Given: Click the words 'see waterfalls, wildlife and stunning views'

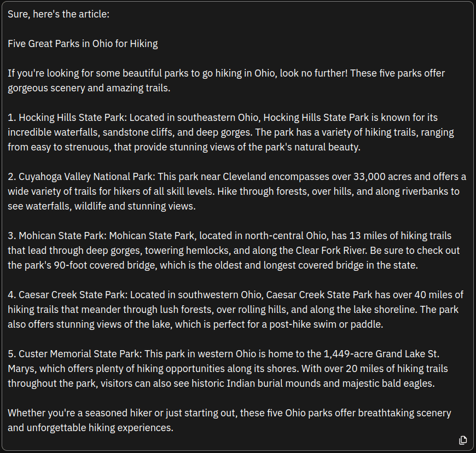Looking at the screenshot, I should [101, 206].
